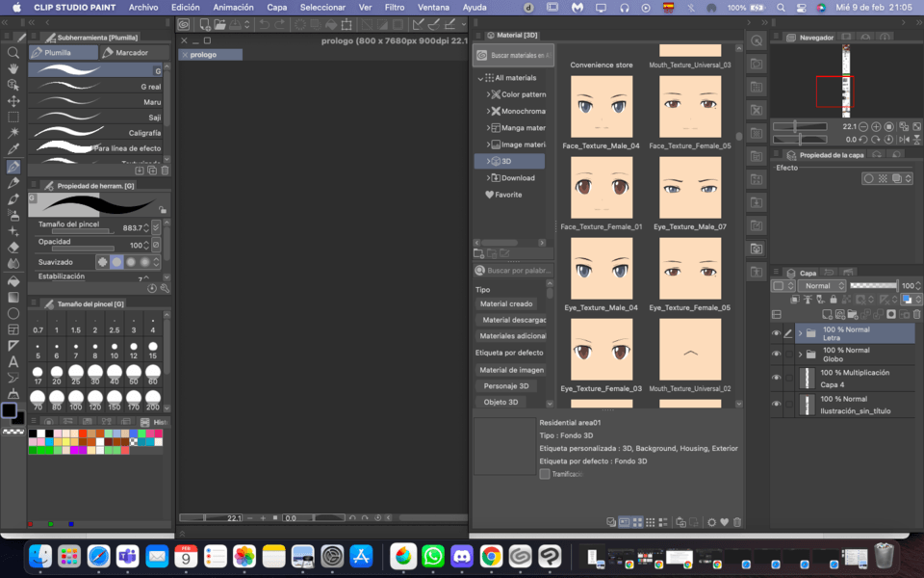Open Discord from the Dock
Viewport: 924px width, 578px height.
462,556
